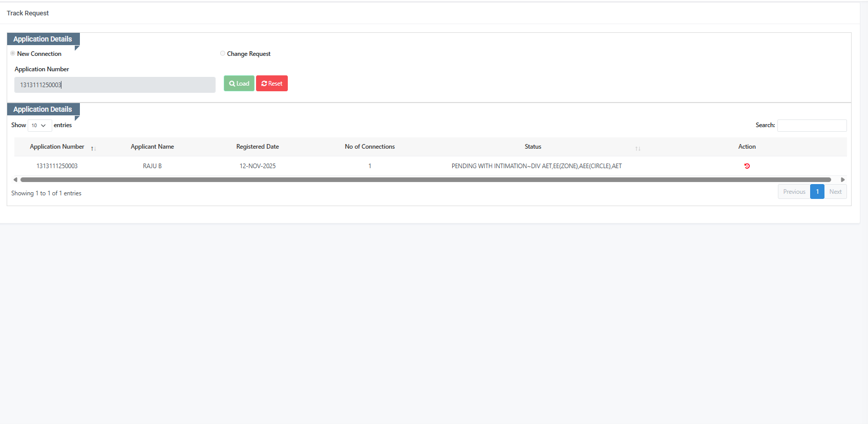868x424 pixels.
Task: Click the Track Request page title
Action: tap(28, 13)
